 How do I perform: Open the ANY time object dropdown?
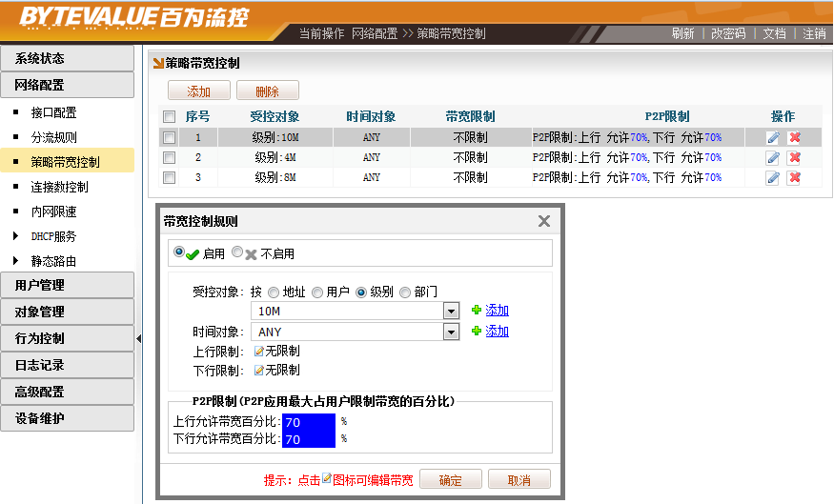click(451, 333)
